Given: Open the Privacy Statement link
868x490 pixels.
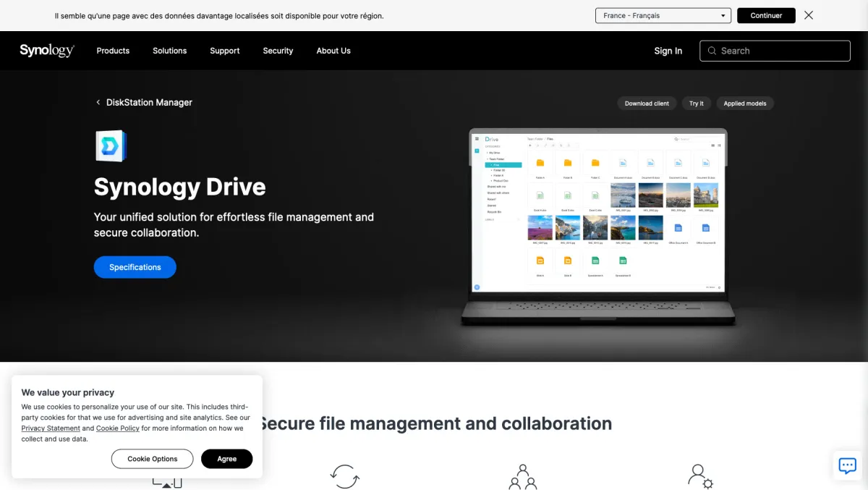Looking at the screenshot, I should pos(51,428).
